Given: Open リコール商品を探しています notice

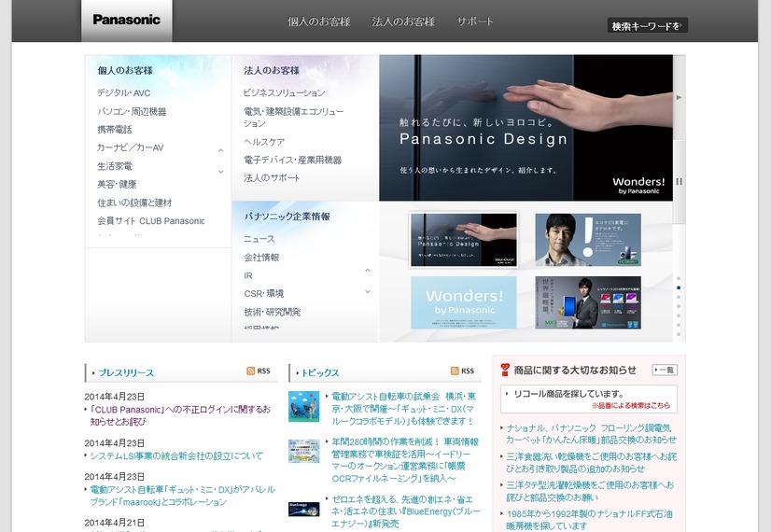Looking at the screenshot, I should (x=568, y=394).
